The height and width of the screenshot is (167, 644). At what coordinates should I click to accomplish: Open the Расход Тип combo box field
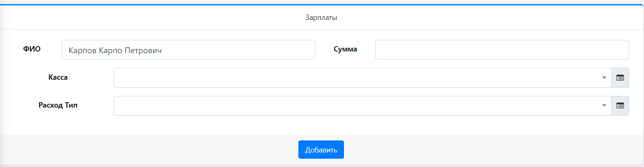point(356,106)
